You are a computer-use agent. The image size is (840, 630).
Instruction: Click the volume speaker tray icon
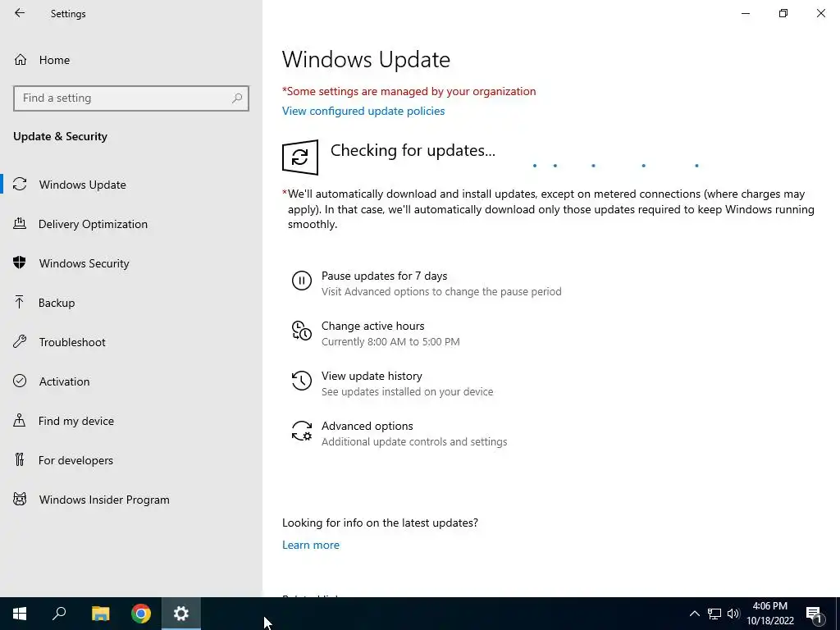point(733,614)
